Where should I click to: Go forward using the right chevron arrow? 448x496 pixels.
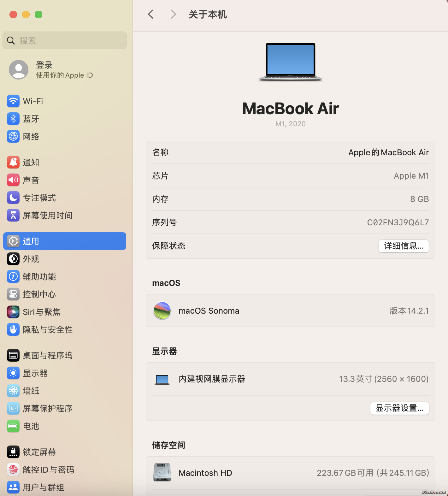(173, 14)
